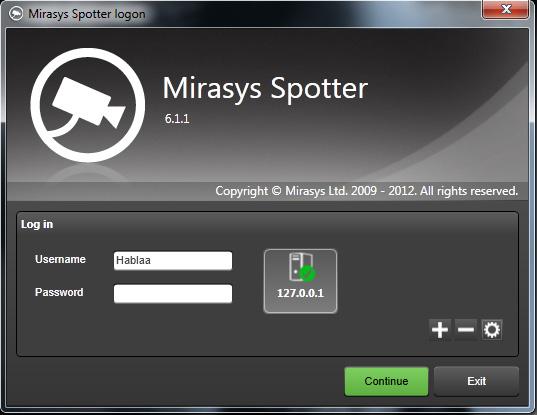Click the add server plus icon
The height and width of the screenshot is (415, 537).
tap(440, 330)
